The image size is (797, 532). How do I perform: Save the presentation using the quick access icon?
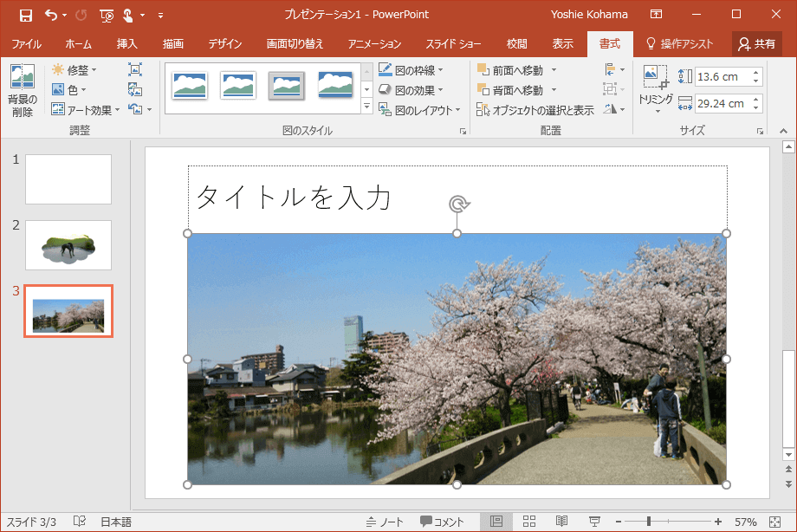[x=25, y=15]
